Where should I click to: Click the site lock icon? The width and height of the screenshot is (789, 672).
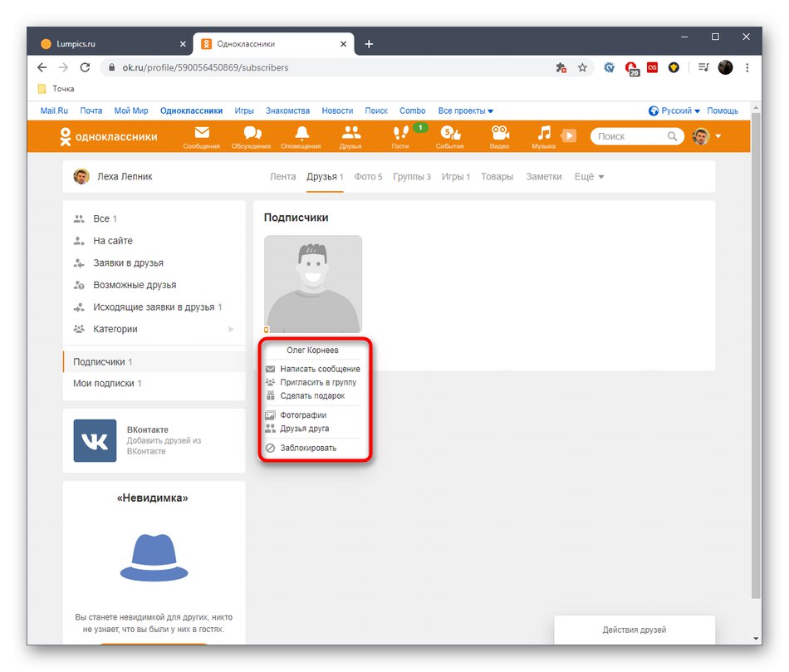click(112, 67)
